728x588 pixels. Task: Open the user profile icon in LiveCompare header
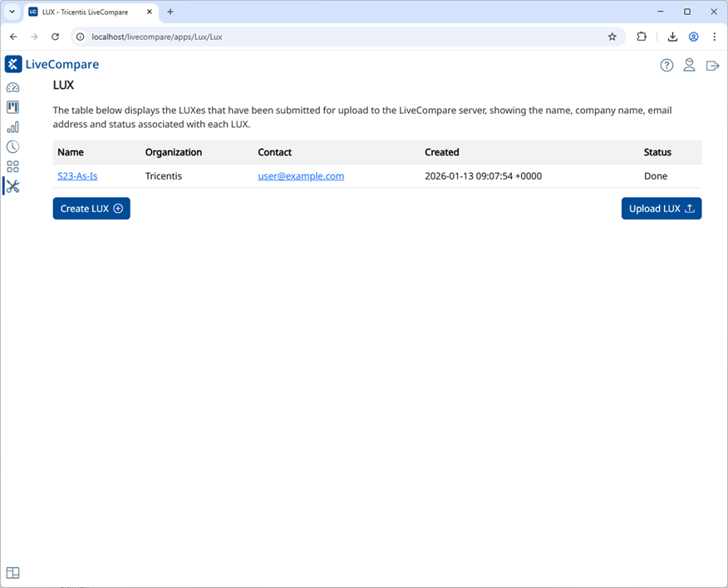pyautogui.click(x=690, y=65)
